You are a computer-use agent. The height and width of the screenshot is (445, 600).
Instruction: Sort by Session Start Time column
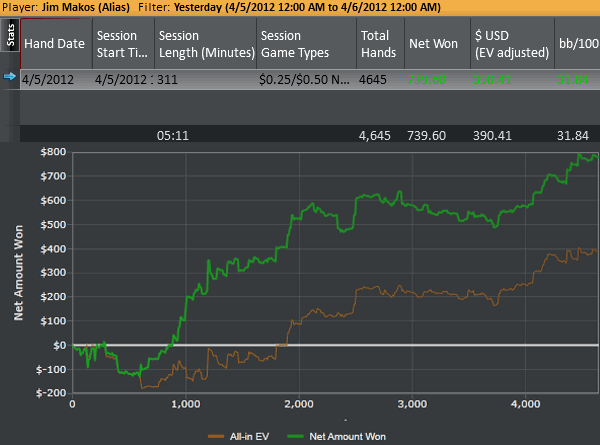tap(123, 44)
